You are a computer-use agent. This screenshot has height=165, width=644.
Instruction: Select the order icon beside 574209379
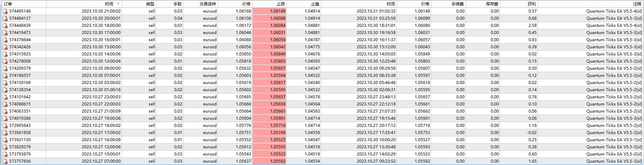tap(5, 68)
